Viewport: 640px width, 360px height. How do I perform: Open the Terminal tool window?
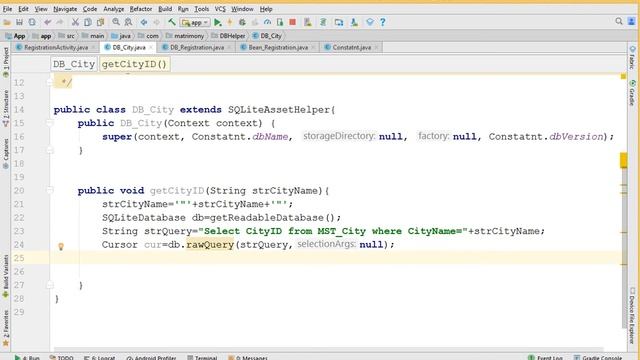pyautogui.click(x=202, y=357)
